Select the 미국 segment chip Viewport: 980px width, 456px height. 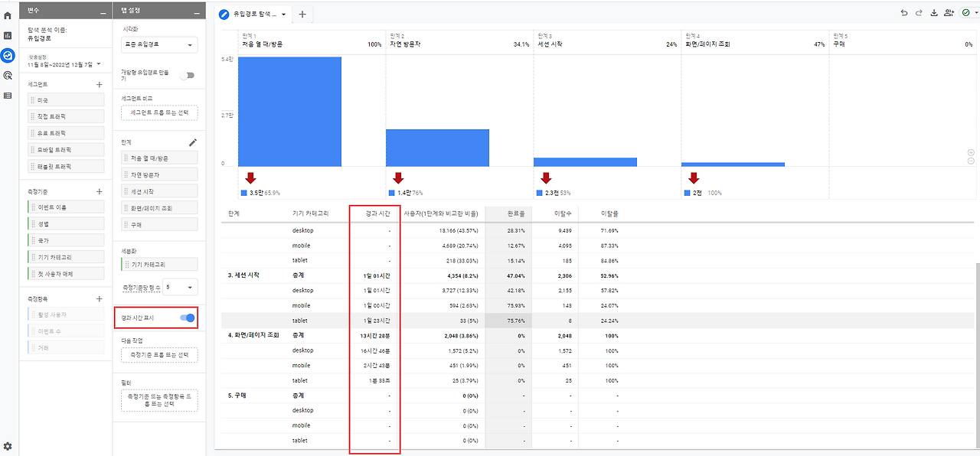point(66,100)
